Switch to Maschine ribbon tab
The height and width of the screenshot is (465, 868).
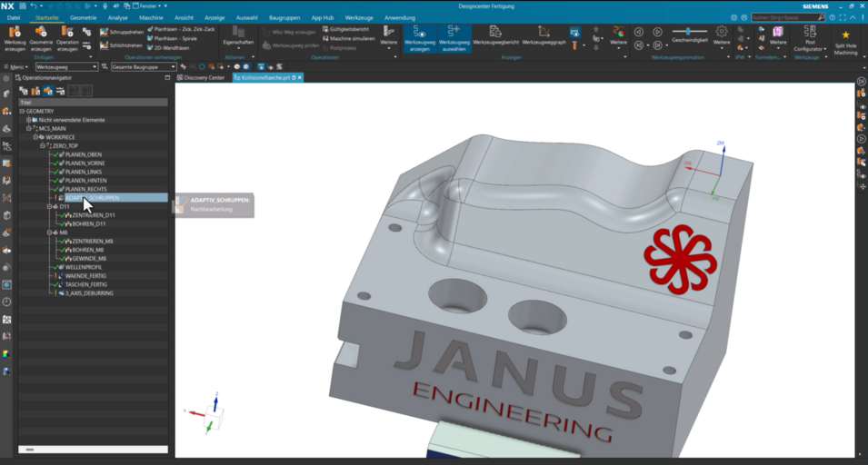coord(151,17)
